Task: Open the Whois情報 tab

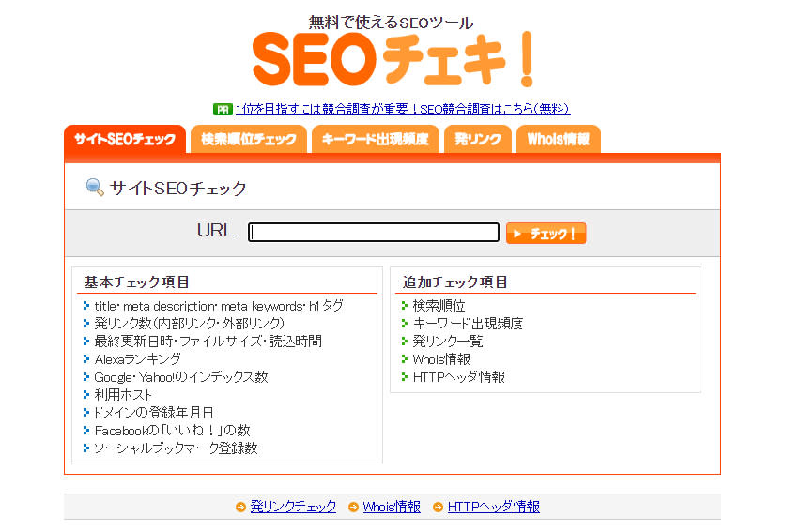Action: coord(559,139)
